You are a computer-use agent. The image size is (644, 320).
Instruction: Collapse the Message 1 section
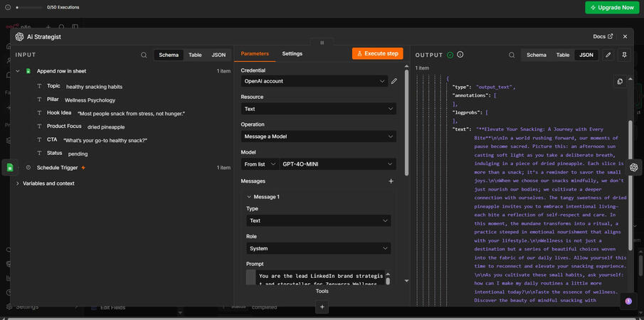tap(249, 197)
